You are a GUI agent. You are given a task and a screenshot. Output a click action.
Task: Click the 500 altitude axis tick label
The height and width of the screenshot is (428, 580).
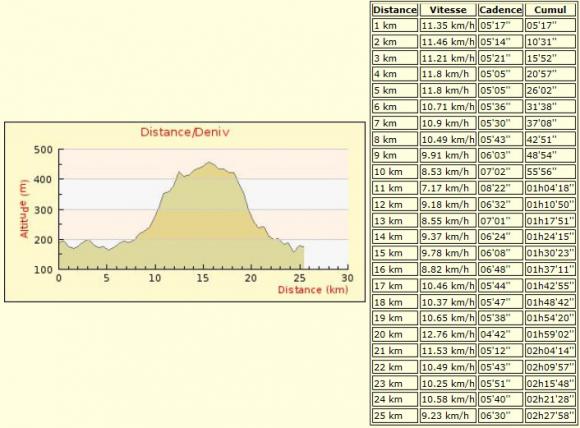[43, 150]
